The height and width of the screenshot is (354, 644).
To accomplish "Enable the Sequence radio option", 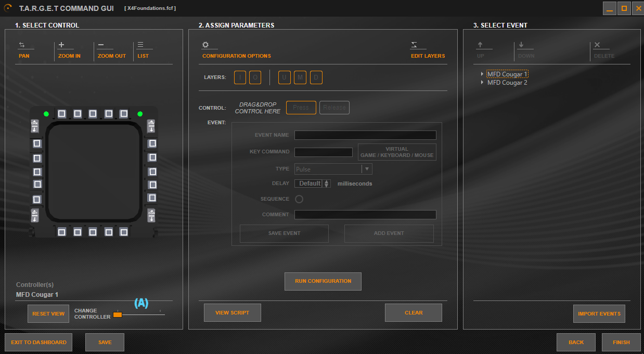I will (x=299, y=199).
